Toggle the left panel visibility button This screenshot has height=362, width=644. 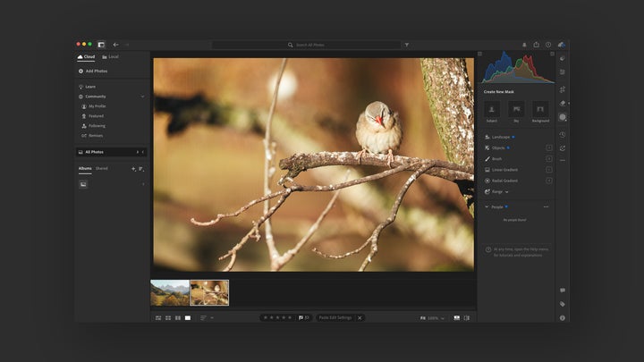pyautogui.click(x=101, y=44)
